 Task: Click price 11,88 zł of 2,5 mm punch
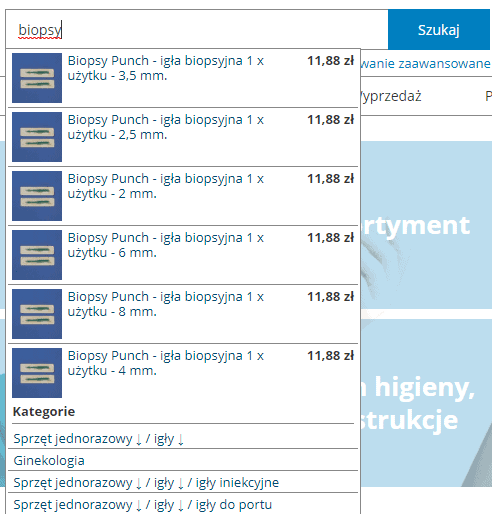tap(330, 120)
